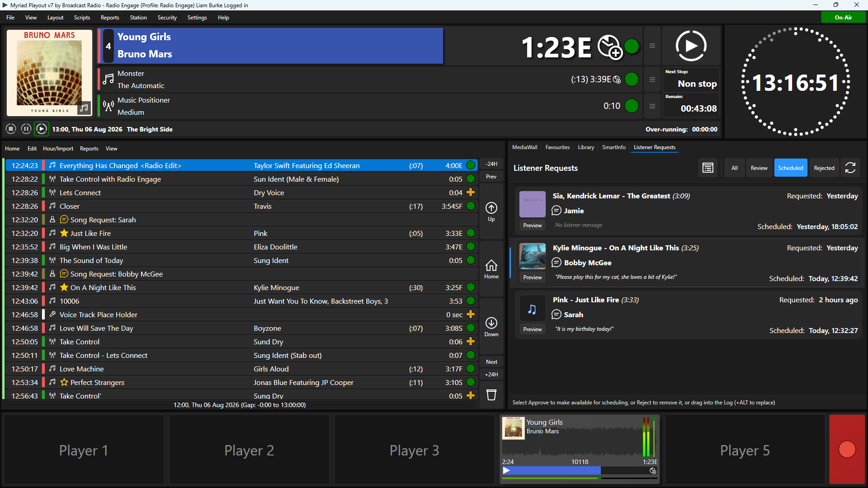
Task: Jump forward with the +24H button
Action: click(x=491, y=375)
